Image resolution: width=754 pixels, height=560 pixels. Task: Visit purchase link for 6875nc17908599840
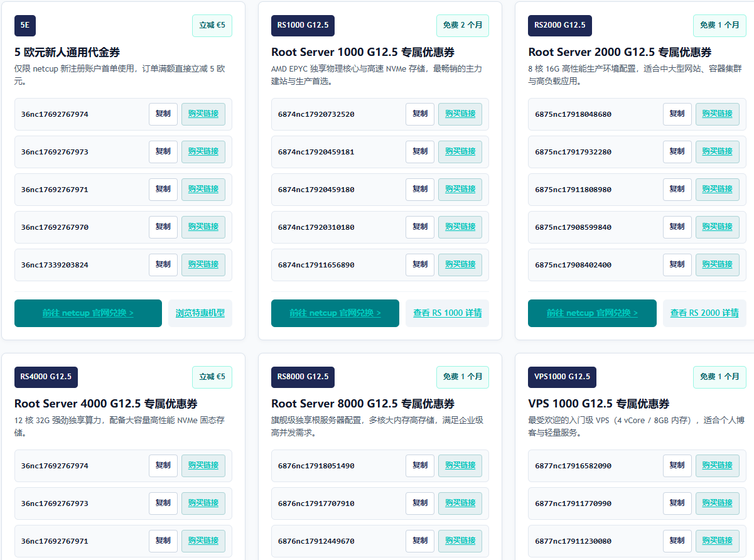718,227
